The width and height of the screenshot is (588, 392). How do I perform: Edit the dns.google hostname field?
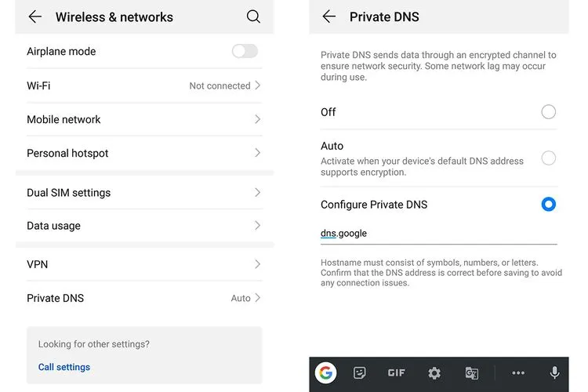coord(439,234)
